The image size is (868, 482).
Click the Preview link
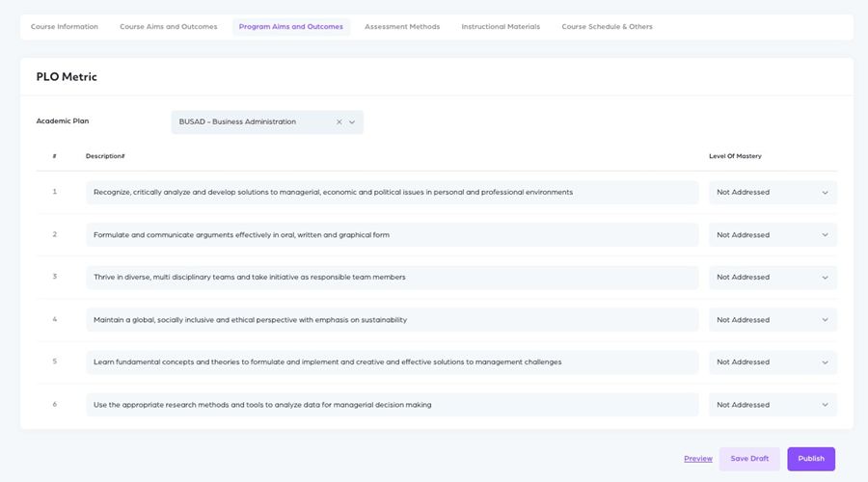pyautogui.click(x=698, y=459)
